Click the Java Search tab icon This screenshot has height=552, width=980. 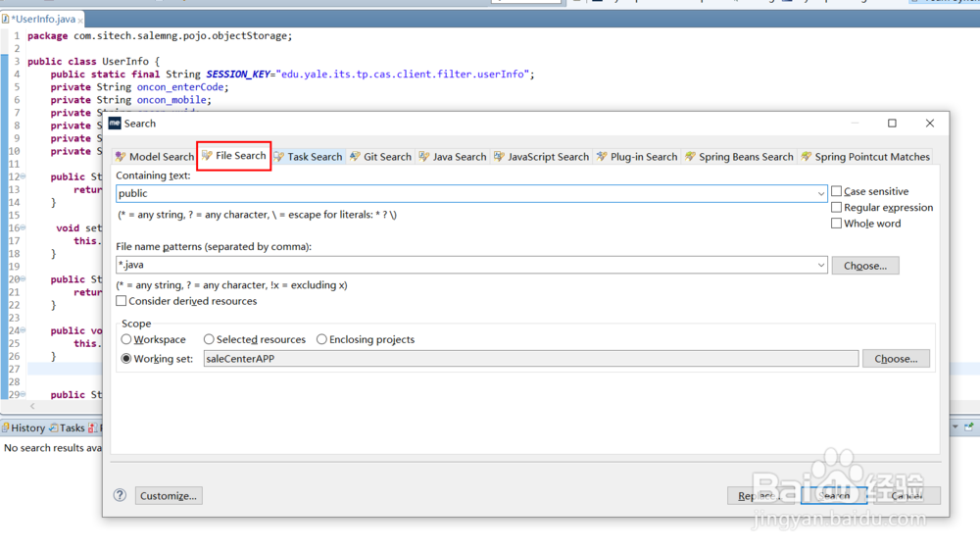pos(424,156)
